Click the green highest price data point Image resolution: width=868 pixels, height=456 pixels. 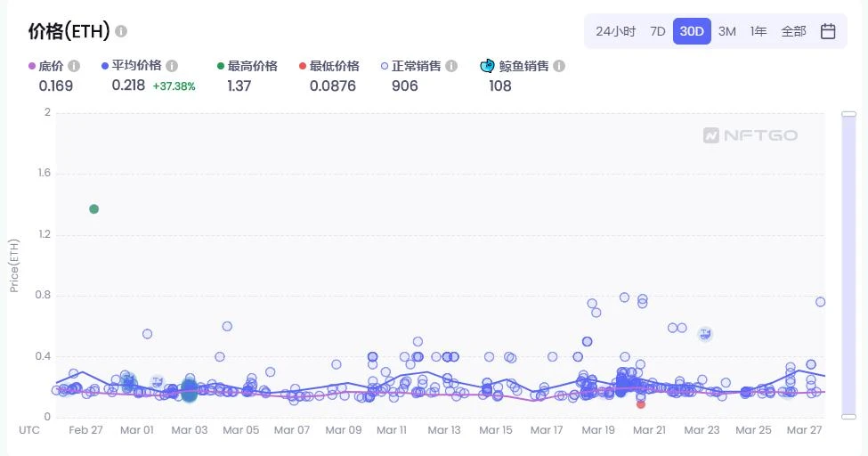coord(94,209)
